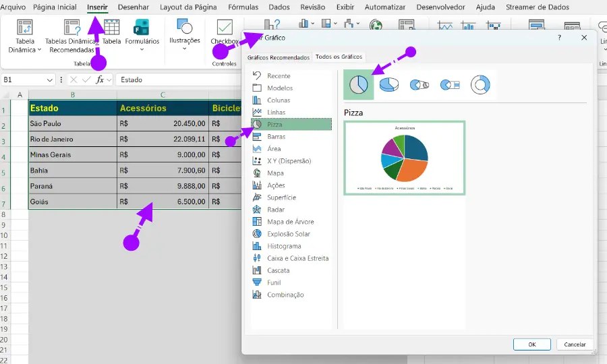Expand the Tabela Dinâmica dropdown
This screenshot has width=607, height=364.
pos(25,49)
